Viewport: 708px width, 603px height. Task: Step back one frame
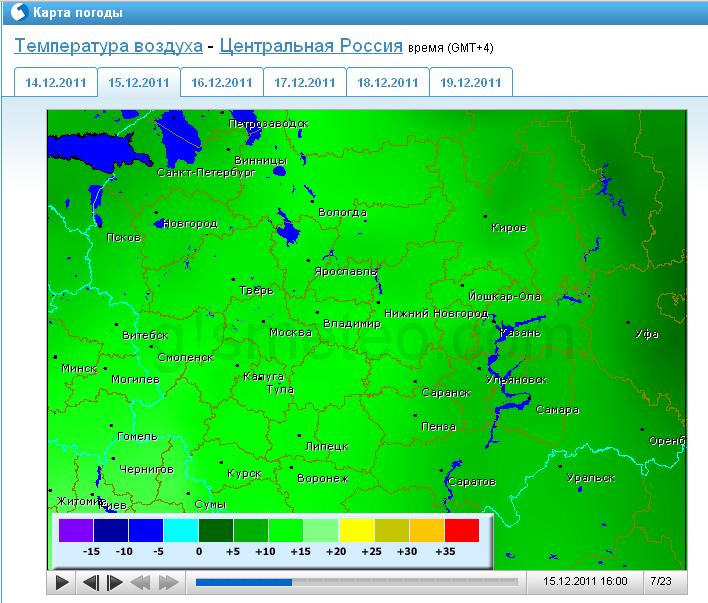pyautogui.click(x=90, y=582)
